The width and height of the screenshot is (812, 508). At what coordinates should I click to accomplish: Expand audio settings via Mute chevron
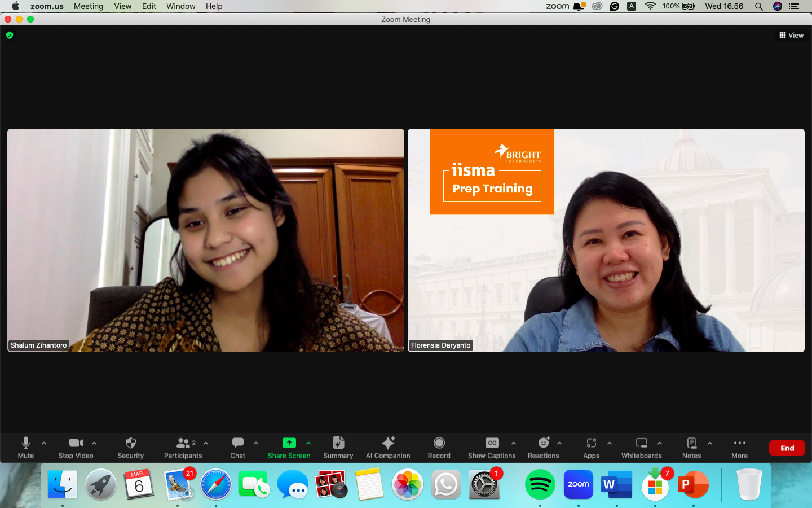[x=44, y=443]
